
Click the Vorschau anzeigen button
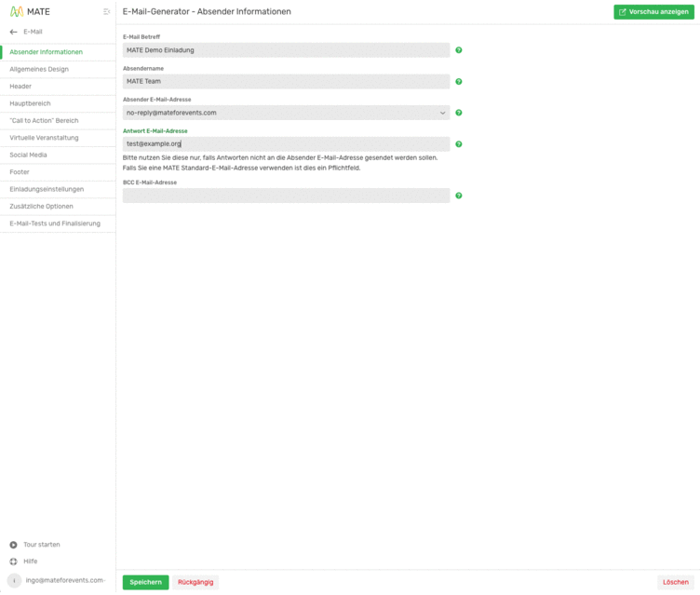pos(653,12)
